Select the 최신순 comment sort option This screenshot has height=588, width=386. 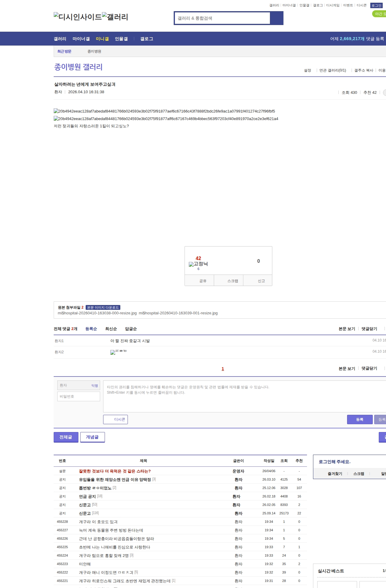click(x=111, y=329)
